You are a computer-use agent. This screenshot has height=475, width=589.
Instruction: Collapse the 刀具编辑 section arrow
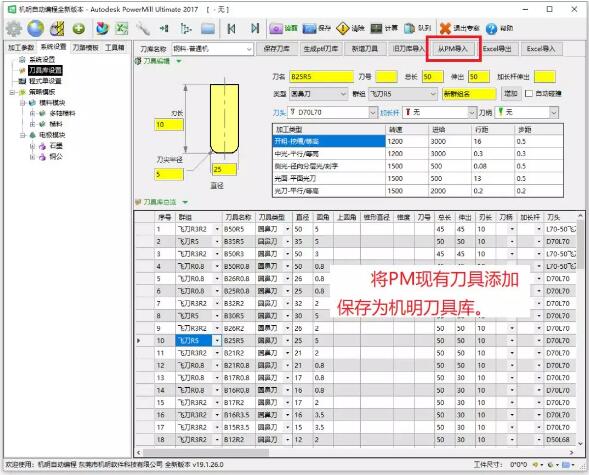[x=179, y=61]
